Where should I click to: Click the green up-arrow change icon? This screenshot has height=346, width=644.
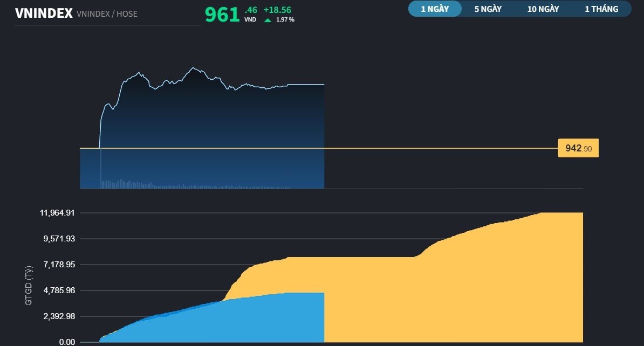pyautogui.click(x=268, y=20)
